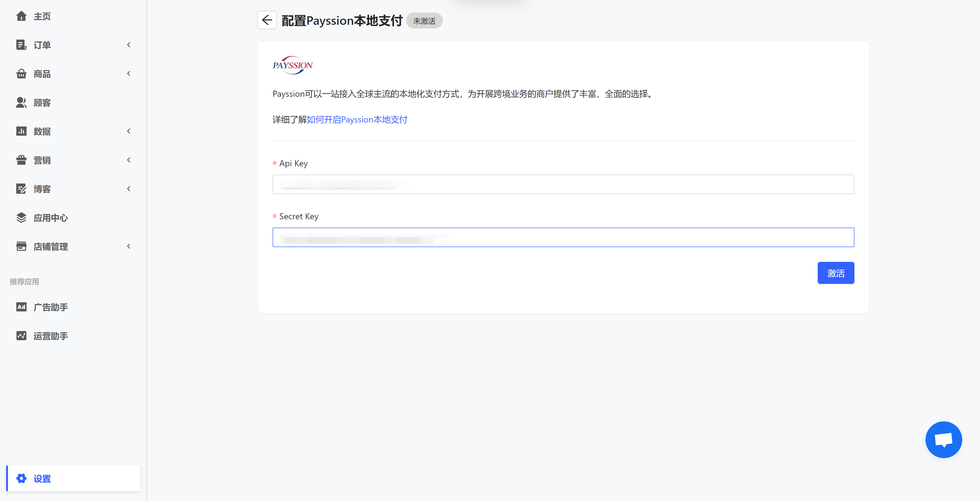Screen dimensions: 980x501
Task: Click the 店铺管理 menu label
Action: tap(51, 247)
